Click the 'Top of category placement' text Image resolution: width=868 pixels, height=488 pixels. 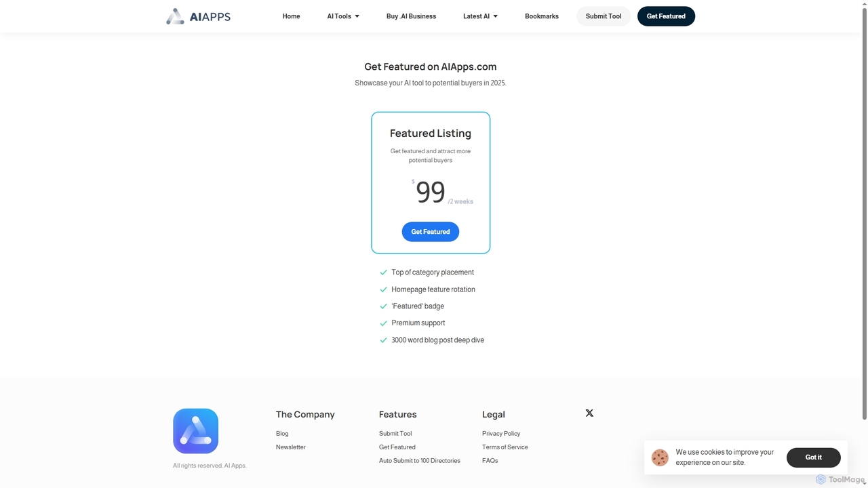point(433,272)
